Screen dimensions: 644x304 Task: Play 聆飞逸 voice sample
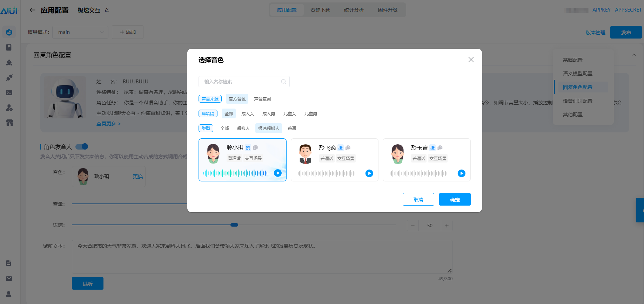point(369,173)
